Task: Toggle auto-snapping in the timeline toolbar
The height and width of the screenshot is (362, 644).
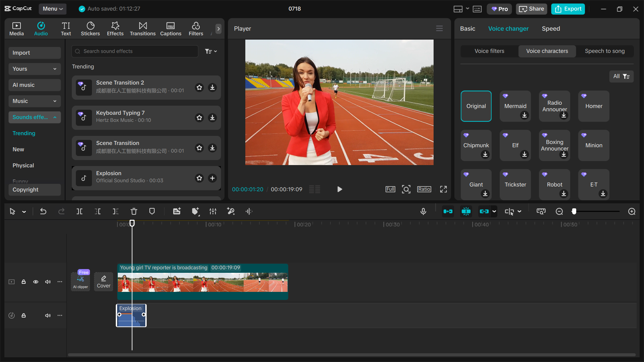Action: tap(466, 211)
